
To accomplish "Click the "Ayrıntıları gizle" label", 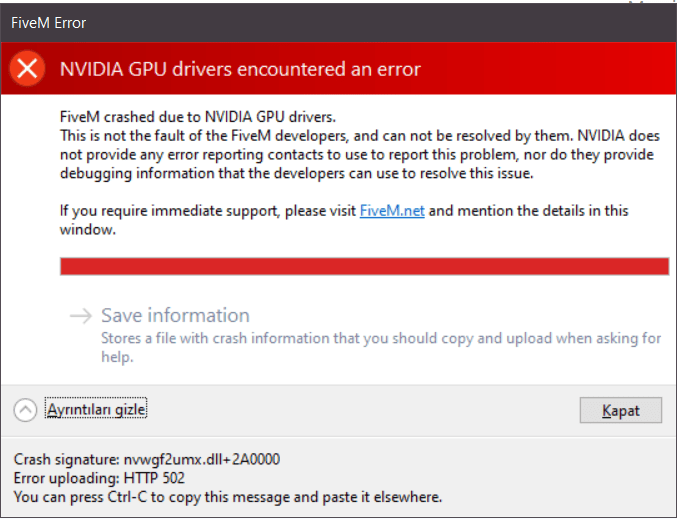I will coord(97,410).
